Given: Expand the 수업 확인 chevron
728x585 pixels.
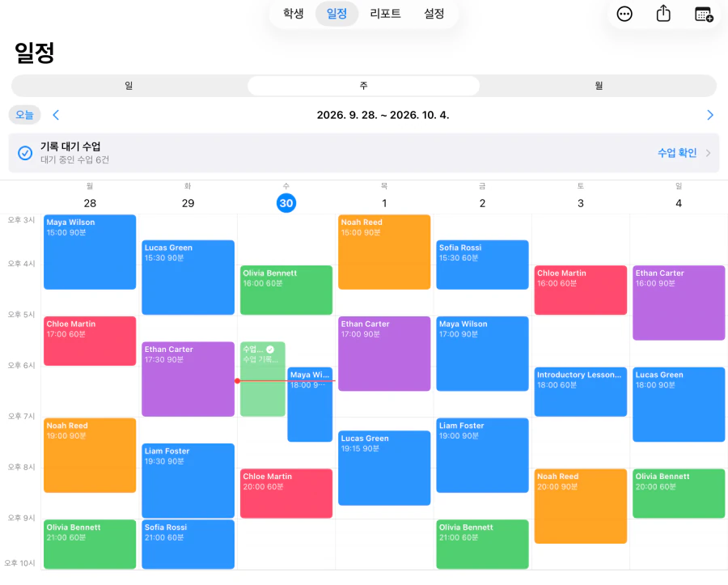Looking at the screenshot, I should 708,153.
